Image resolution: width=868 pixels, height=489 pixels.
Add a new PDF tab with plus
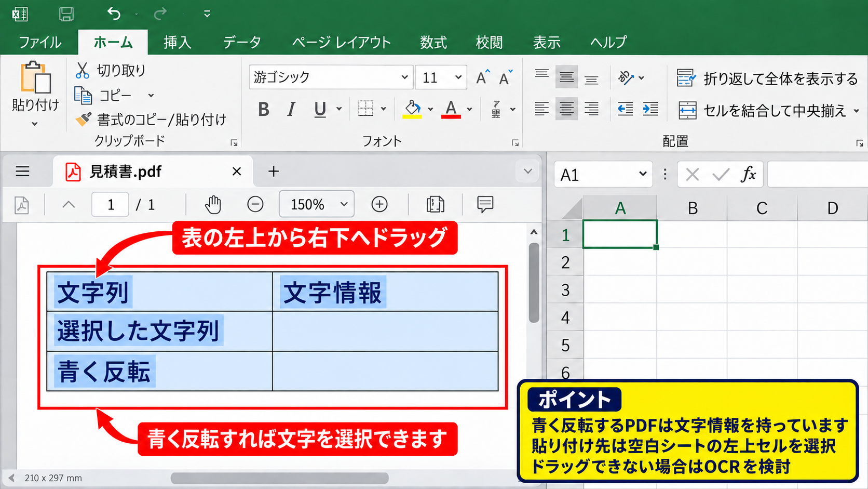coord(274,171)
